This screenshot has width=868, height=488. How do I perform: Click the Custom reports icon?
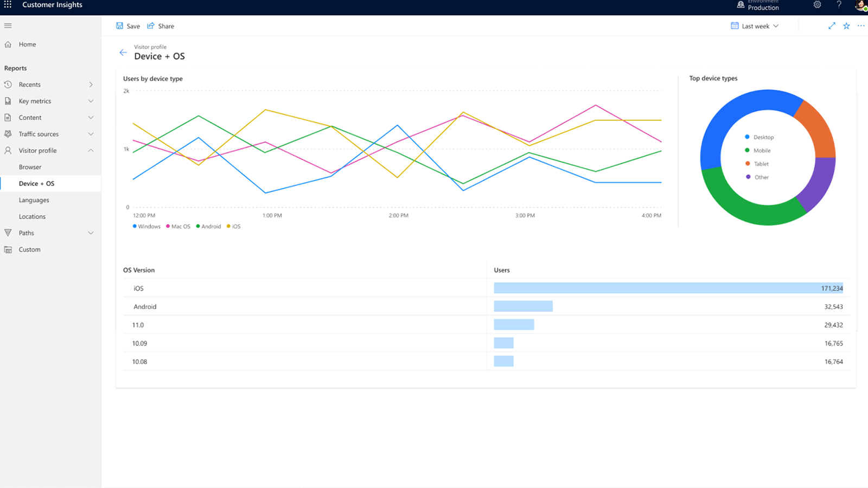[8, 249]
